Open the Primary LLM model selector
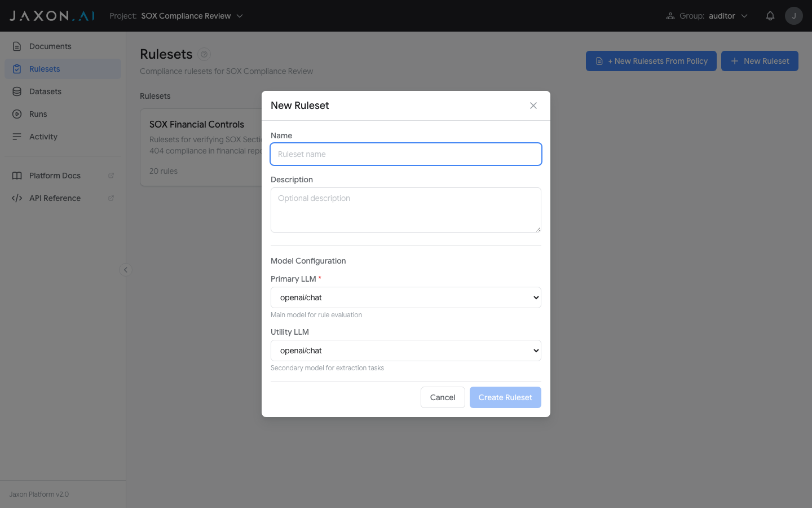 pos(405,297)
